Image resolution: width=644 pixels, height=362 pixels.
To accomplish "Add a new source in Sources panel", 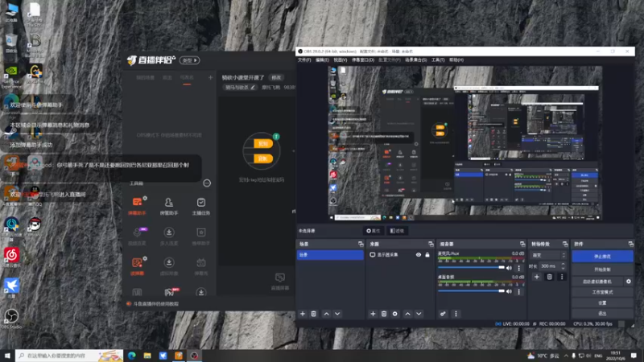I will pos(373,314).
